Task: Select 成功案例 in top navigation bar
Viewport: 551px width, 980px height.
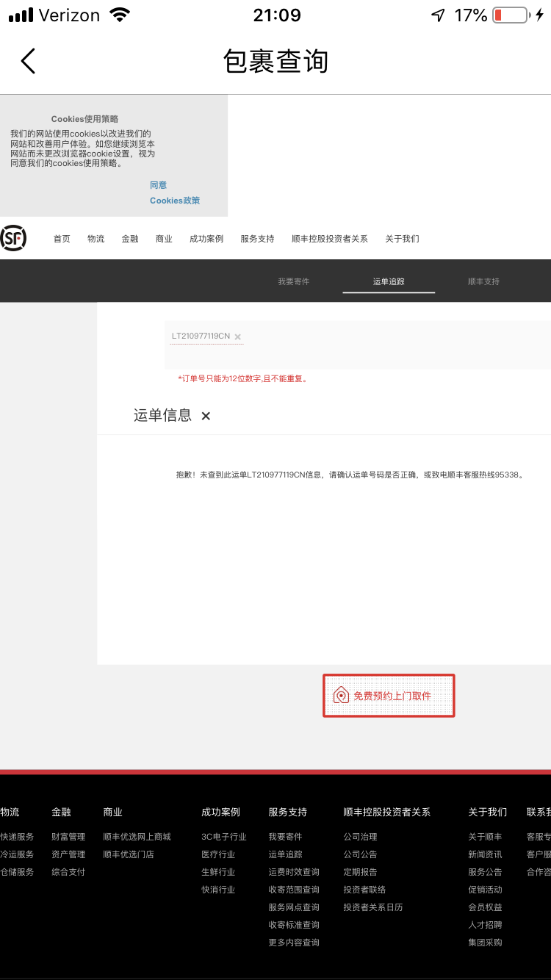Action: click(206, 239)
